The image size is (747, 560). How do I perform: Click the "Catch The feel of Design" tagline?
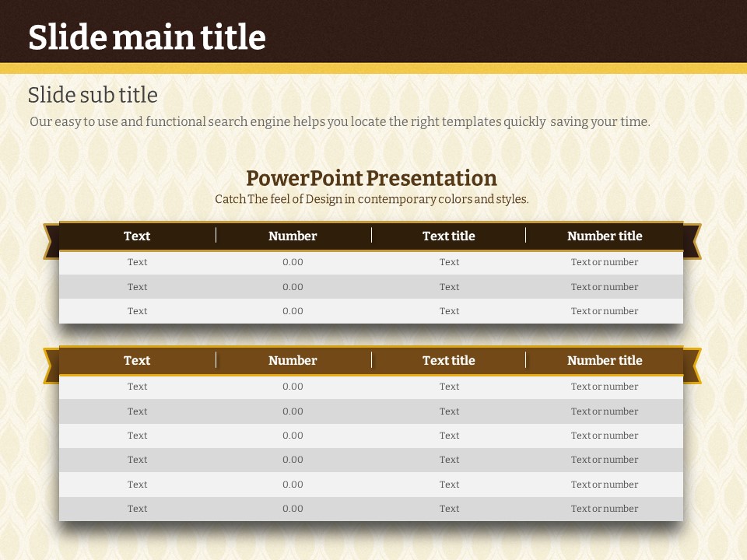click(x=371, y=199)
